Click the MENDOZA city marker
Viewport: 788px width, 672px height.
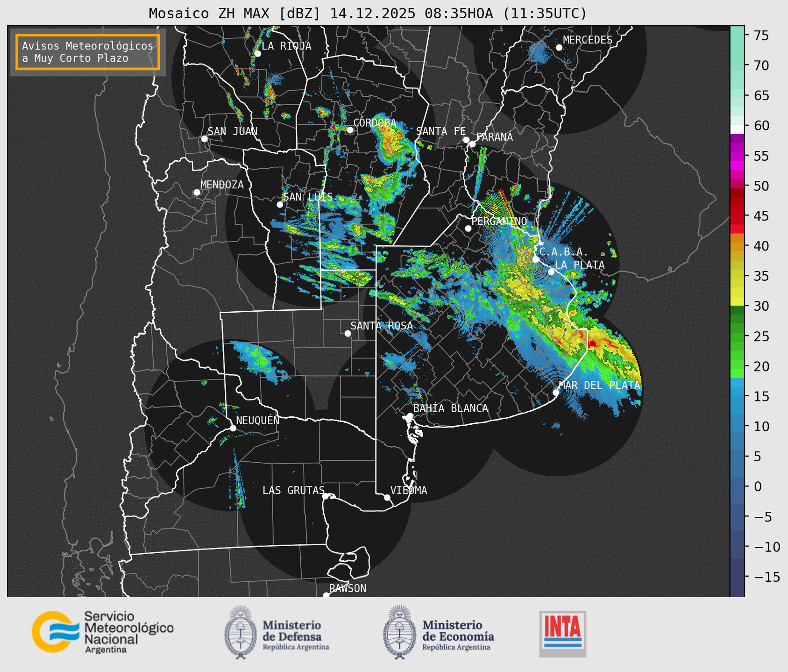(x=197, y=193)
